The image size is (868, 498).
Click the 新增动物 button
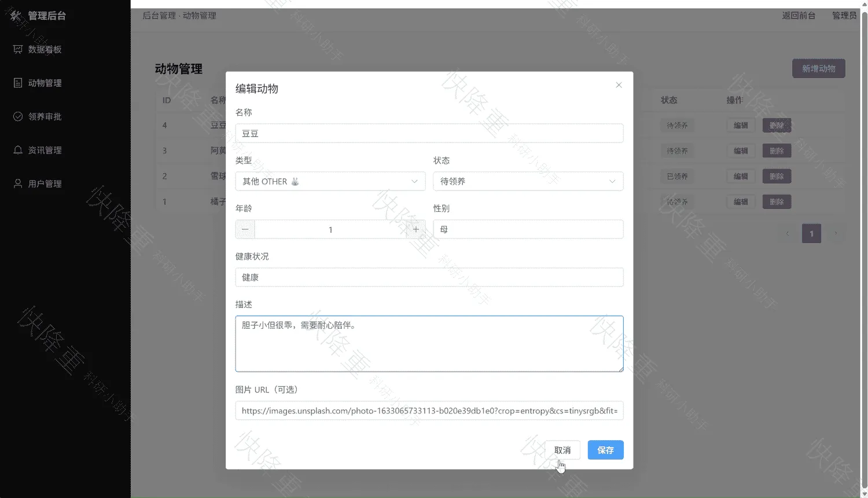(x=819, y=68)
